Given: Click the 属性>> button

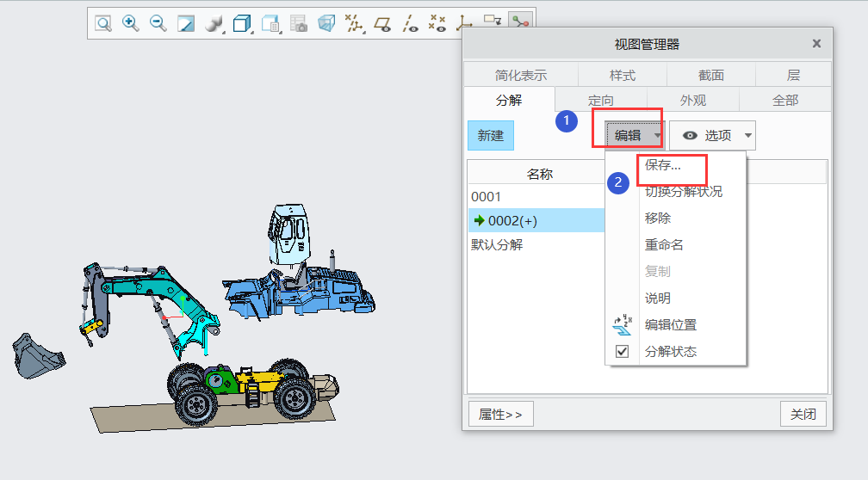Looking at the screenshot, I should tap(501, 415).
